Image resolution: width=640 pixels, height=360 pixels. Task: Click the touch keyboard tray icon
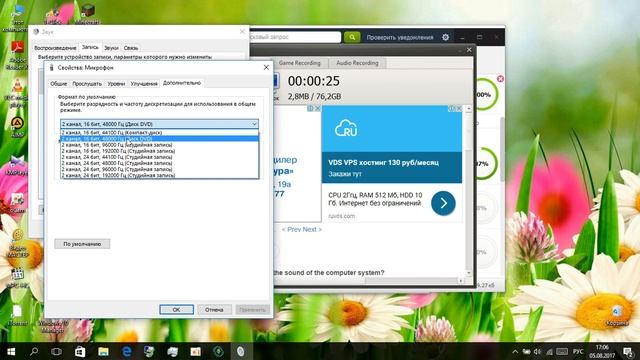562,351
